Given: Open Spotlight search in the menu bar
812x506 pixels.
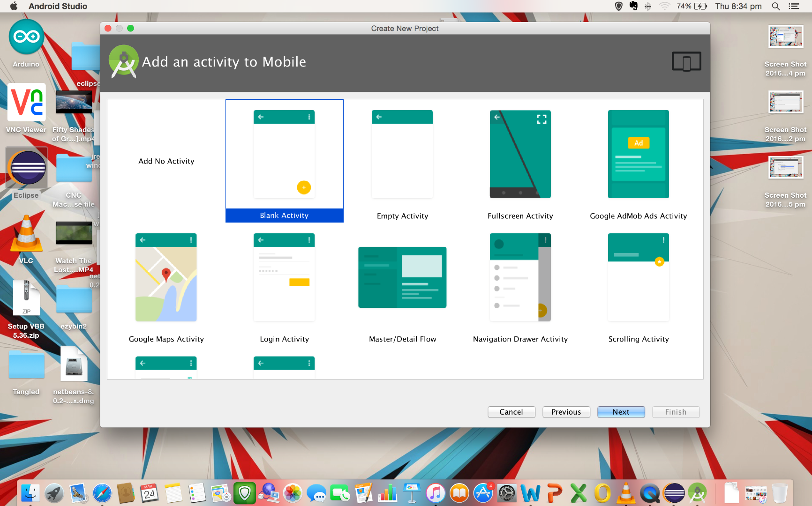Looking at the screenshot, I should pos(775,6).
